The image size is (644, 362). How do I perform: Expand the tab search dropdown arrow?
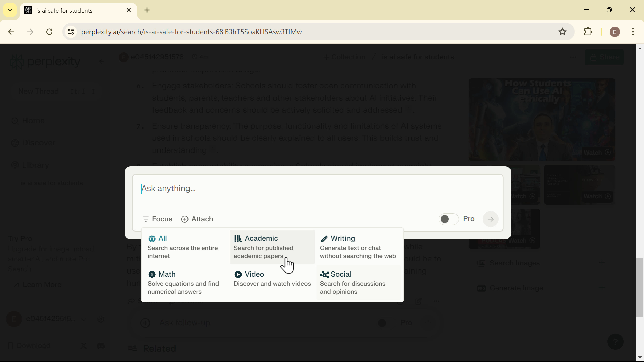[10, 10]
